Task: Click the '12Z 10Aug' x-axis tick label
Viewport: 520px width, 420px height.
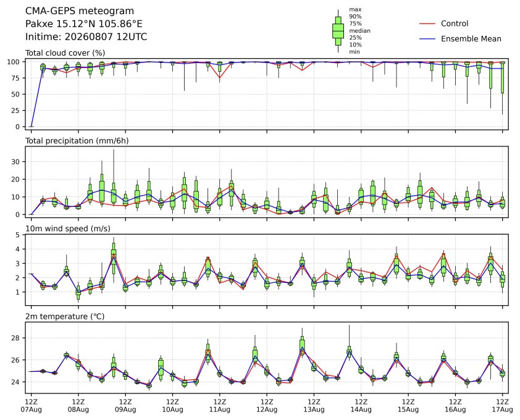Action: [172, 406]
